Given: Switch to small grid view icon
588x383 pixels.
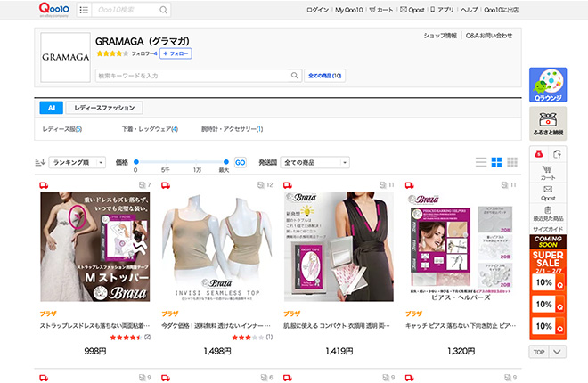Looking at the screenshot, I should click(512, 162).
